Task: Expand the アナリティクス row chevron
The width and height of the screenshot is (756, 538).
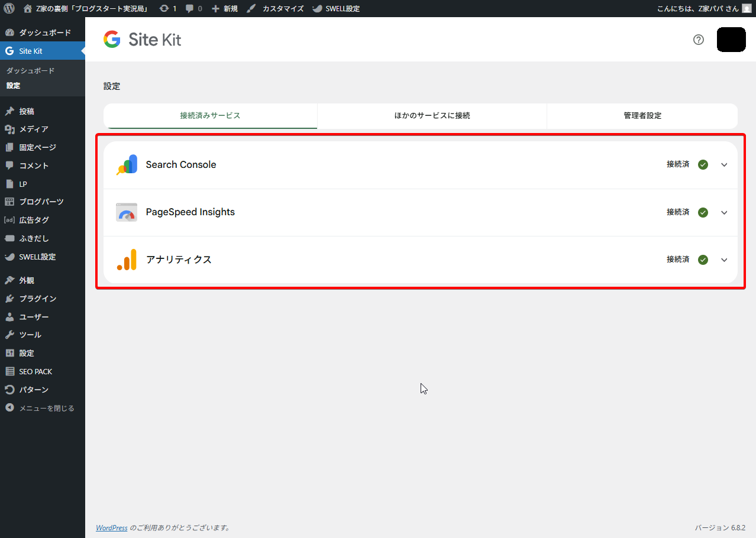Action: tap(724, 260)
